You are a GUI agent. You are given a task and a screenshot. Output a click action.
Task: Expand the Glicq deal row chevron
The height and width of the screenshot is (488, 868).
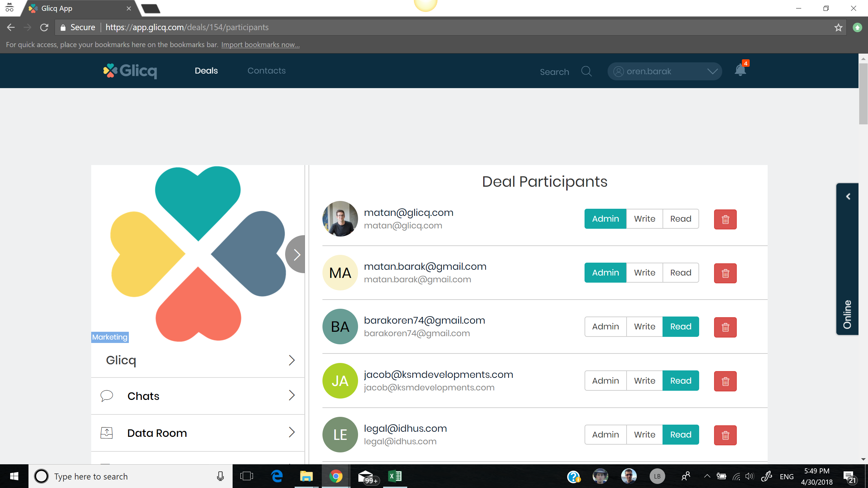(291, 360)
